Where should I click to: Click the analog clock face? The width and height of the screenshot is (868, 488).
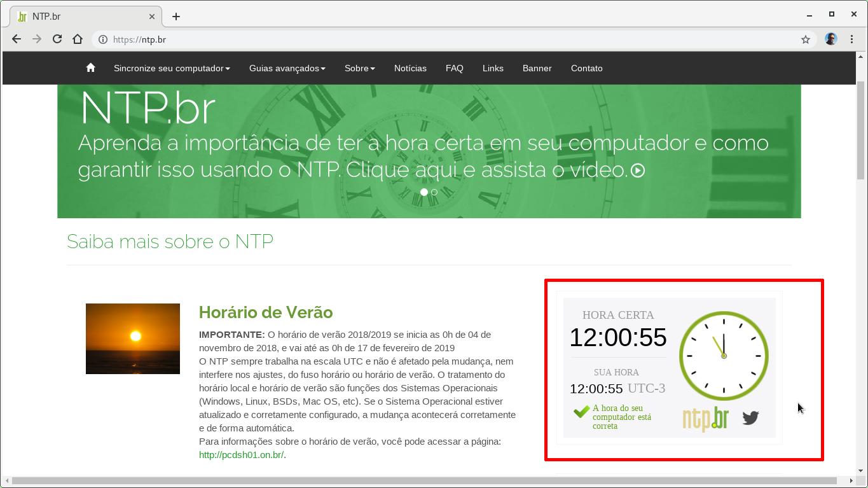(x=724, y=356)
